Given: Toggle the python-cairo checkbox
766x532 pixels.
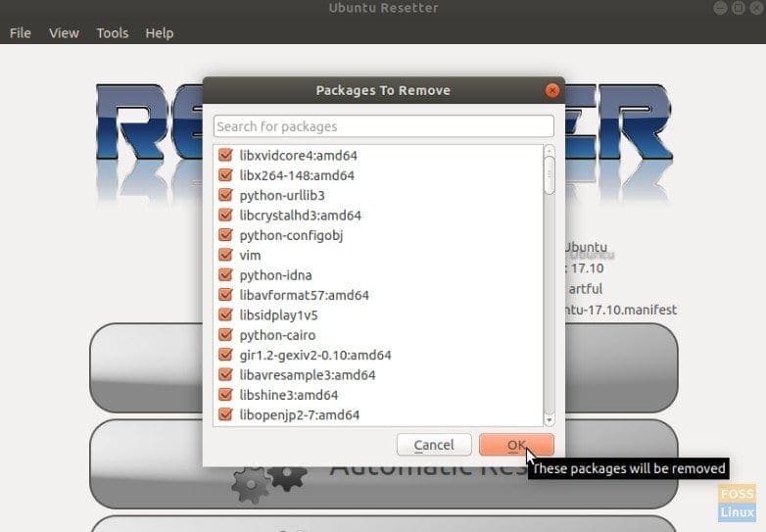Looking at the screenshot, I should click(225, 335).
